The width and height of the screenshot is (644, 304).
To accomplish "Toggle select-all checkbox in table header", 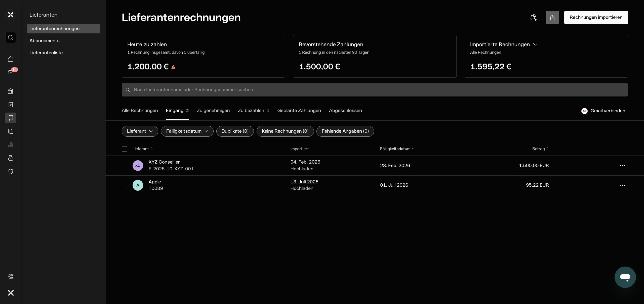I will tap(124, 149).
